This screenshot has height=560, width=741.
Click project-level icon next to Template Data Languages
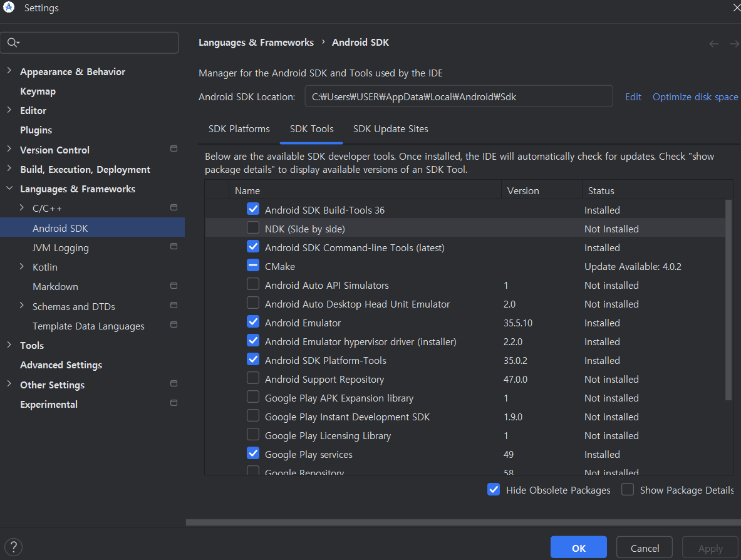pyautogui.click(x=174, y=324)
